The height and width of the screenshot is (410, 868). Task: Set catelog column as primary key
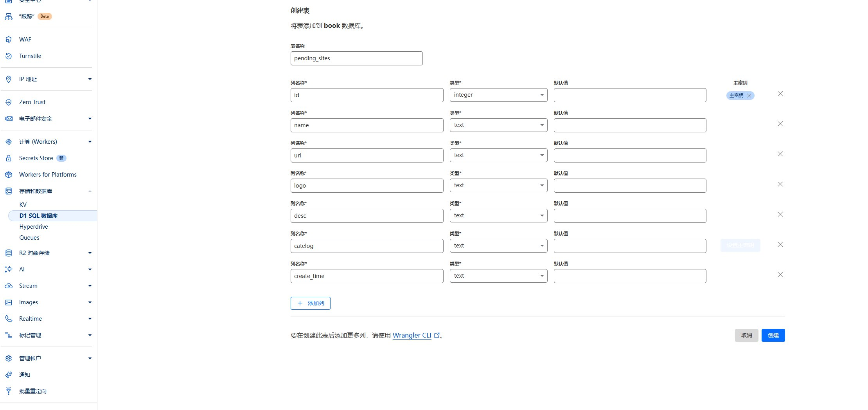coord(740,246)
